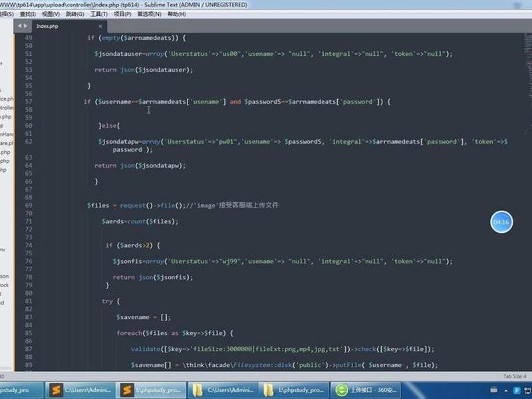The height and width of the screenshot is (399, 532).
Task: Switch to Sublime Text window I:\phpstudy_pro... in taskbar
Action: point(152,390)
